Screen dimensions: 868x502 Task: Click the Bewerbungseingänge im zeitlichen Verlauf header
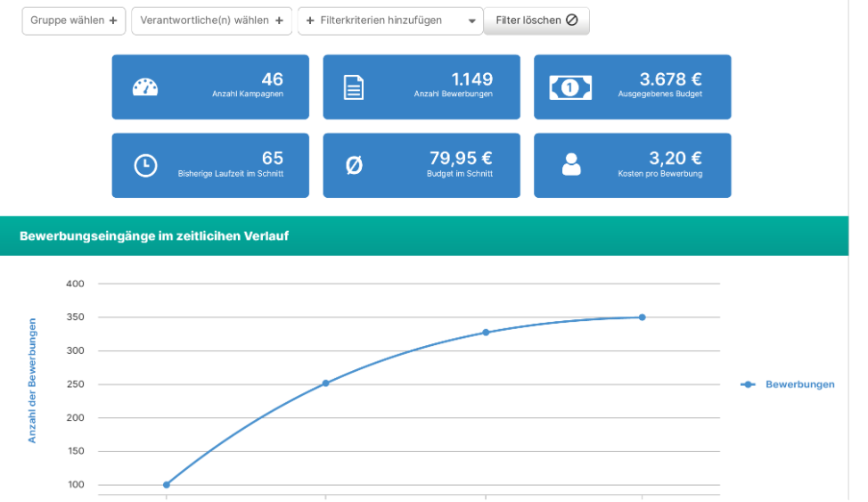click(x=154, y=236)
